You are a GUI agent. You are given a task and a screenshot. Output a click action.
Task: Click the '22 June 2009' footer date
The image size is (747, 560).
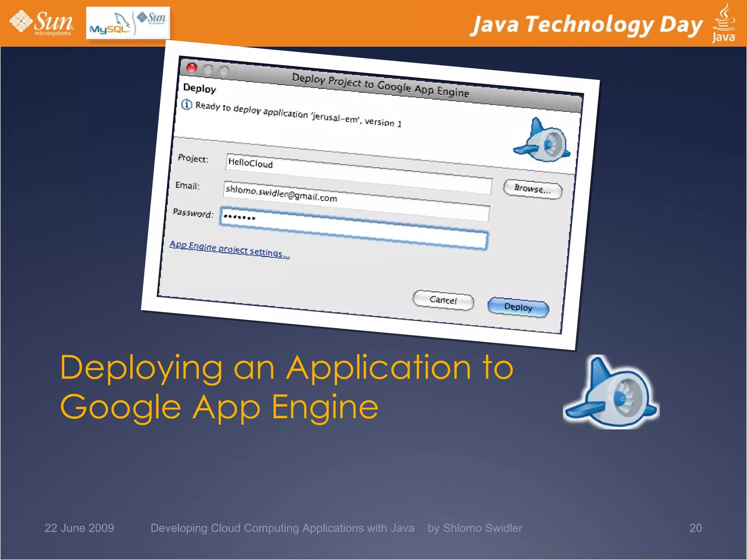pyautogui.click(x=79, y=528)
